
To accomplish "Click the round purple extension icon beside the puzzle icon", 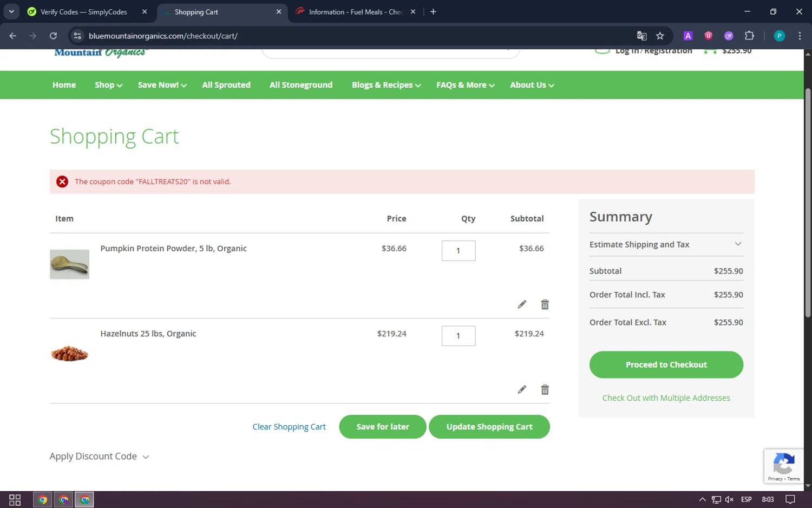I will [729, 36].
